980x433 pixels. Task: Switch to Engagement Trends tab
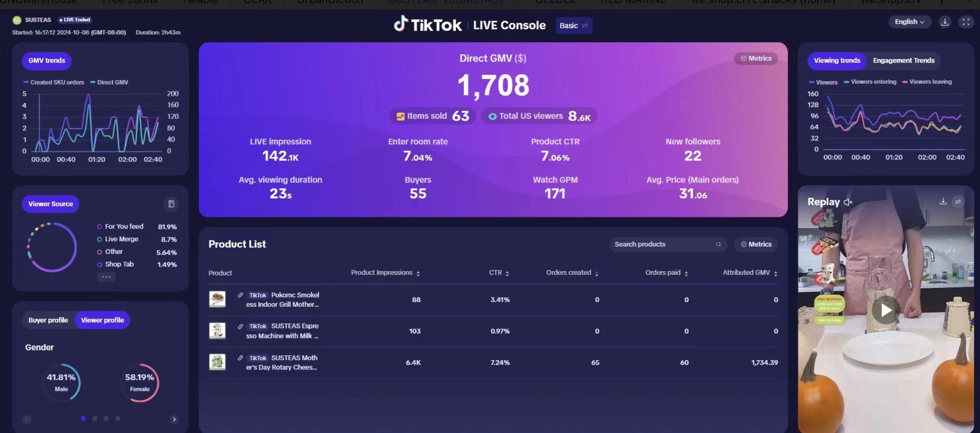(x=903, y=60)
